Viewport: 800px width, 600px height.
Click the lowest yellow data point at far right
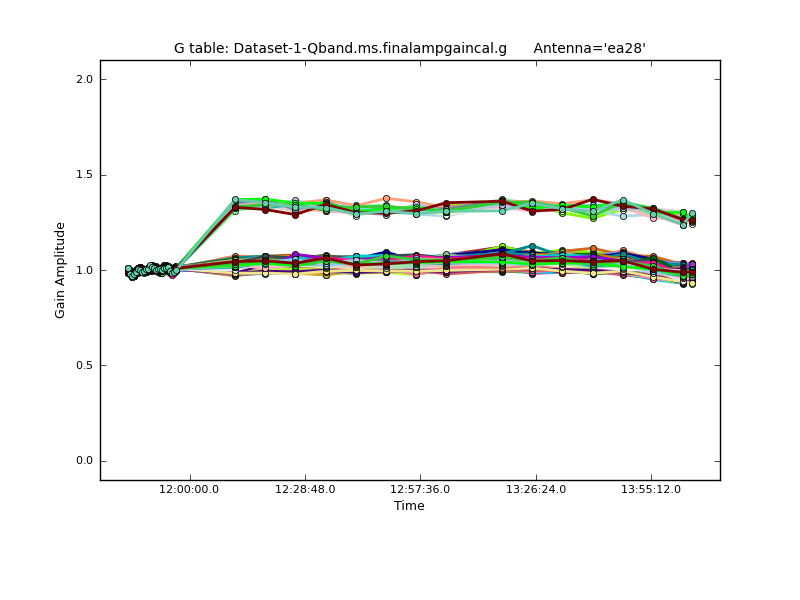click(691, 283)
